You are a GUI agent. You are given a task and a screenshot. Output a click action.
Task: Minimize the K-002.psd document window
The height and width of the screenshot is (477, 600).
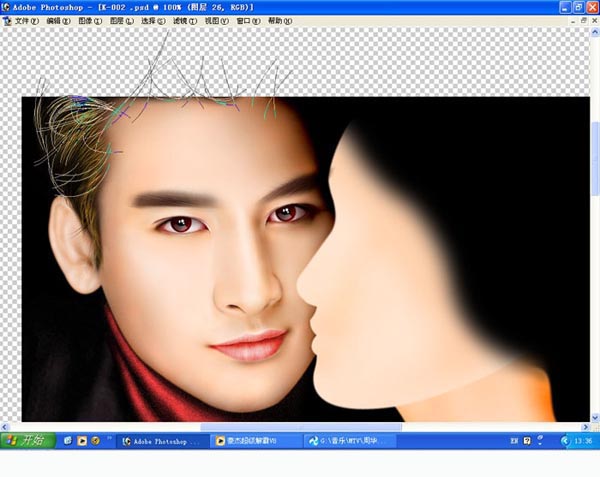coord(573,21)
